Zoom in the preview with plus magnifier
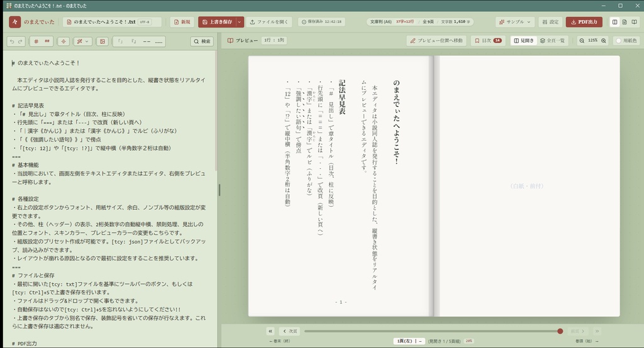Image resolution: width=644 pixels, height=348 pixels. [603, 41]
